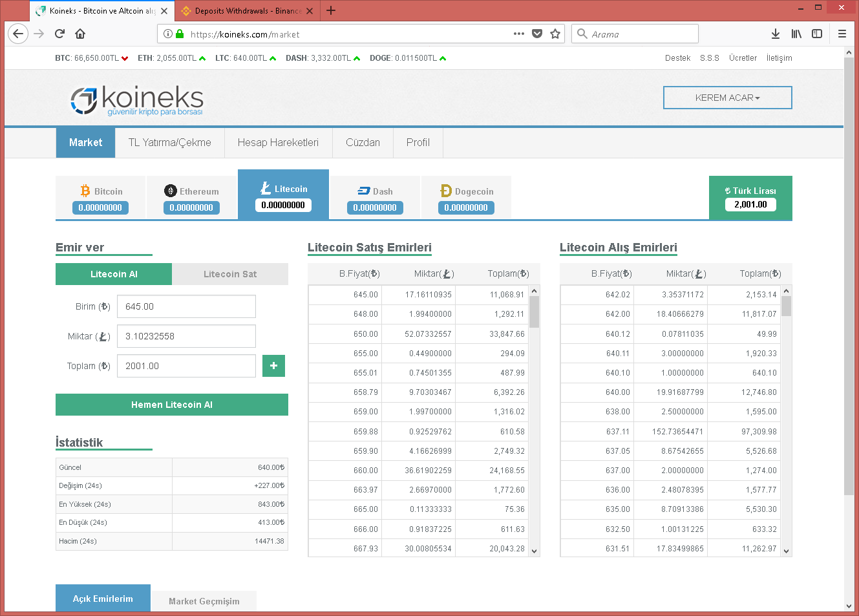The height and width of the screenshot is (616, 859).
Task: Open the S.S.S link
Action: pos(710,58)
